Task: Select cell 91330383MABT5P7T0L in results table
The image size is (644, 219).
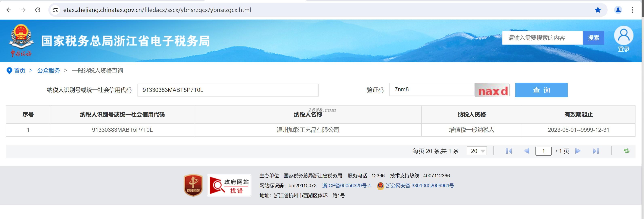Action: [122, 130]
